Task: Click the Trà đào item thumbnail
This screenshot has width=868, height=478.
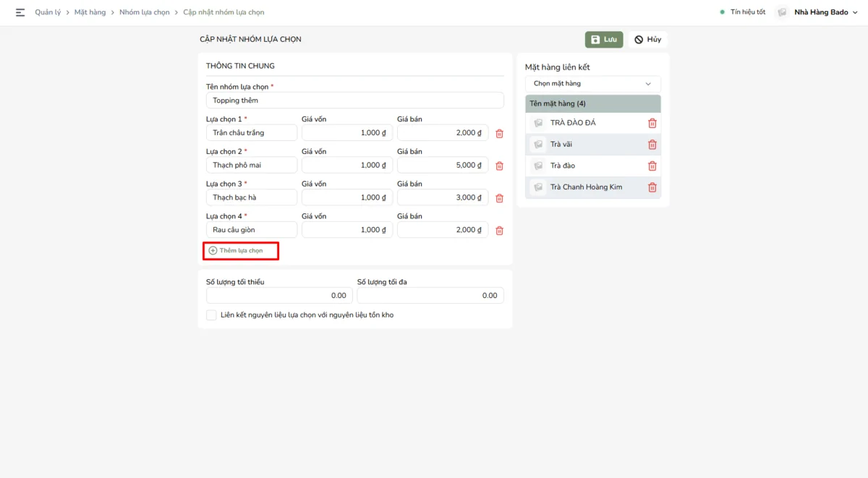Action: 538,166
